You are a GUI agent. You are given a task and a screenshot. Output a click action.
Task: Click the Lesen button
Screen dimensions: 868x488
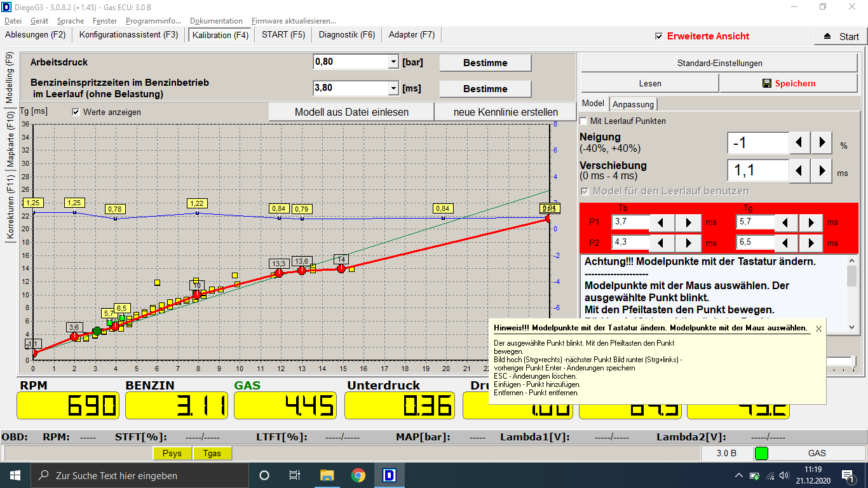coord(650,83)
